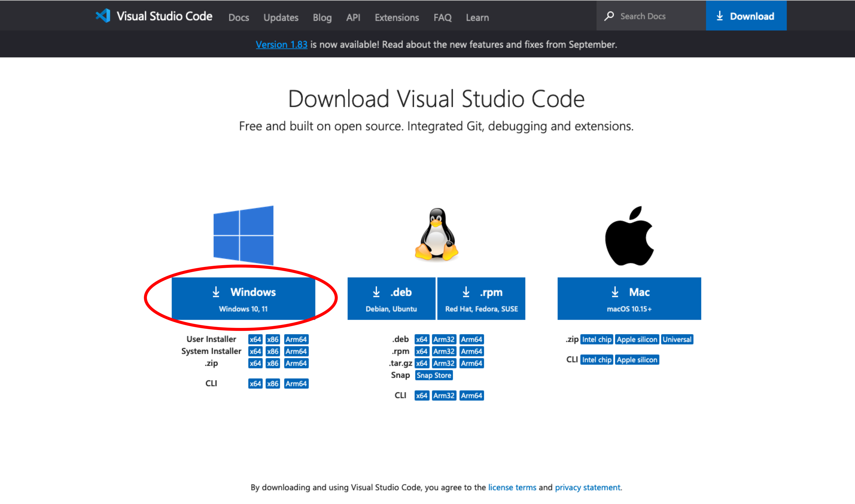Select Windows User Installer x64
Viewport: 855px width, 504px height.
(255, 339)
